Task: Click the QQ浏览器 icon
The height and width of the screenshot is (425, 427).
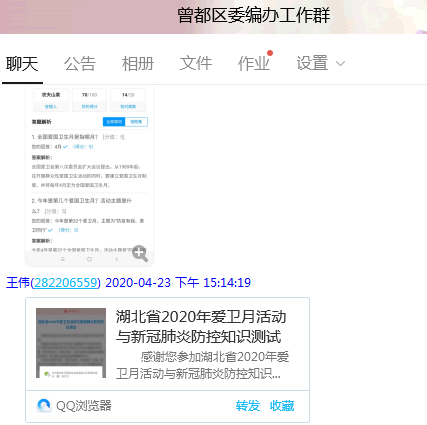Action: pos(44,406)
